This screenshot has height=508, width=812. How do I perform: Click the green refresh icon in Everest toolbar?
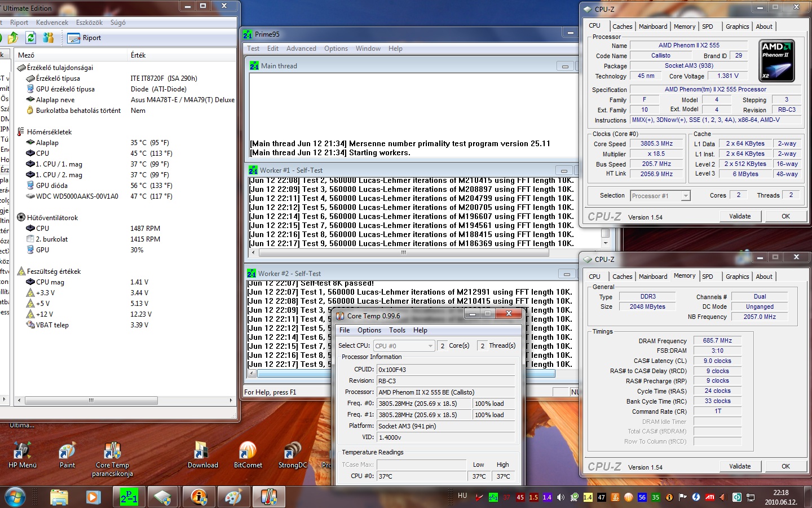pyautogui.click(x=31, y=38)
